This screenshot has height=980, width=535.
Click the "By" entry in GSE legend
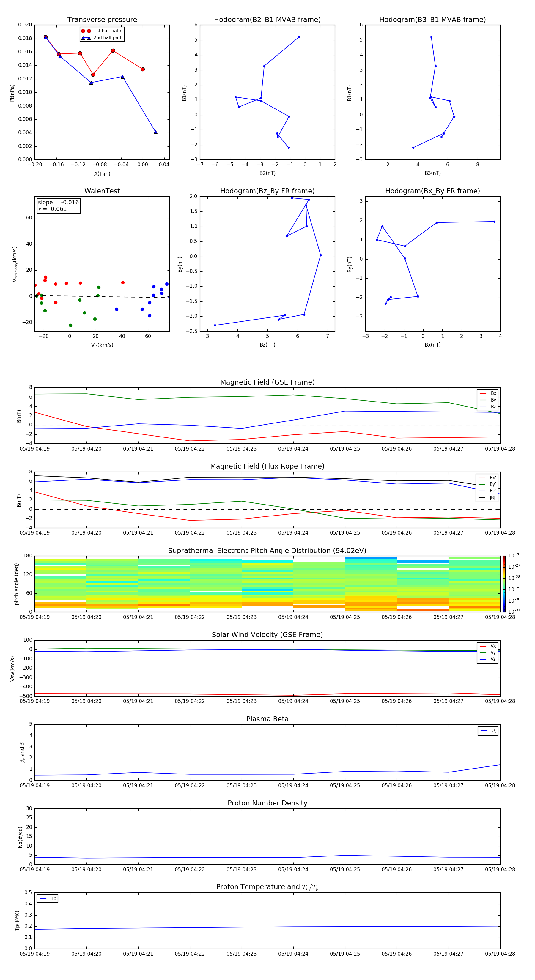pos(488,400)
